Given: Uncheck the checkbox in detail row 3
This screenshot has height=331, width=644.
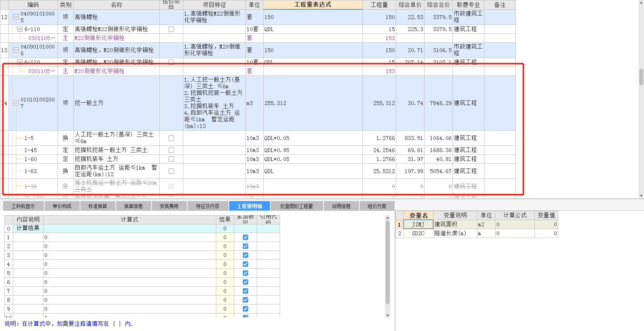Looking at the screenshot, I should [245, 255].
